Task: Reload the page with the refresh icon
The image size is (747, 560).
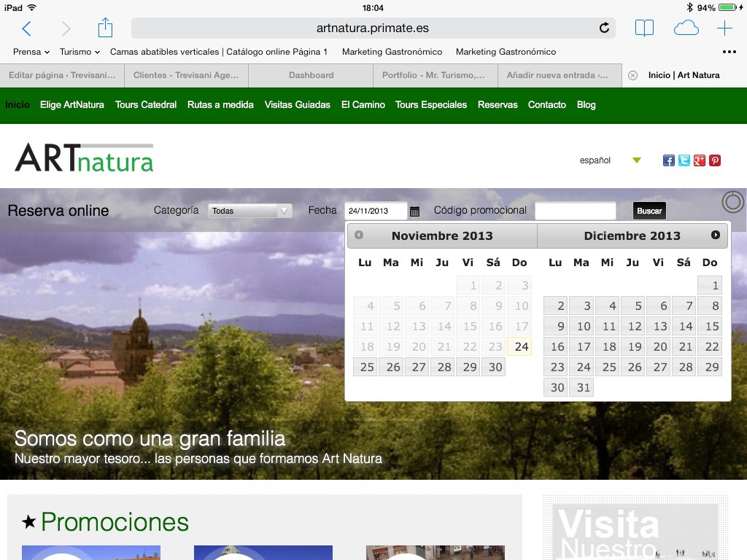Action: click(x=604, y=28)
